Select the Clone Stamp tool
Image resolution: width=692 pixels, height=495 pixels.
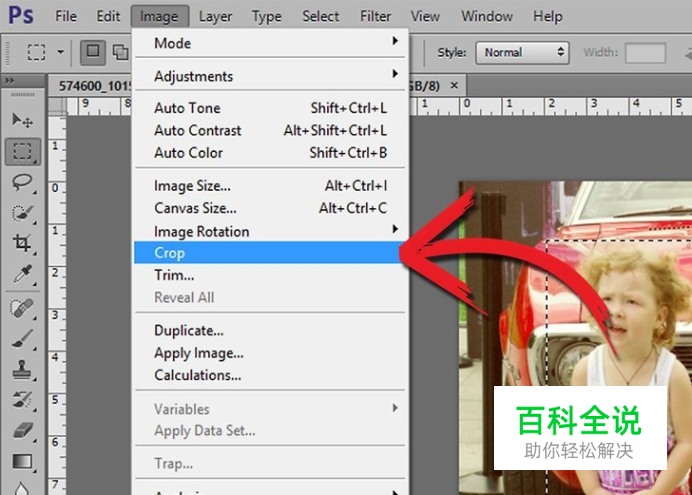(x=22, y=370)
